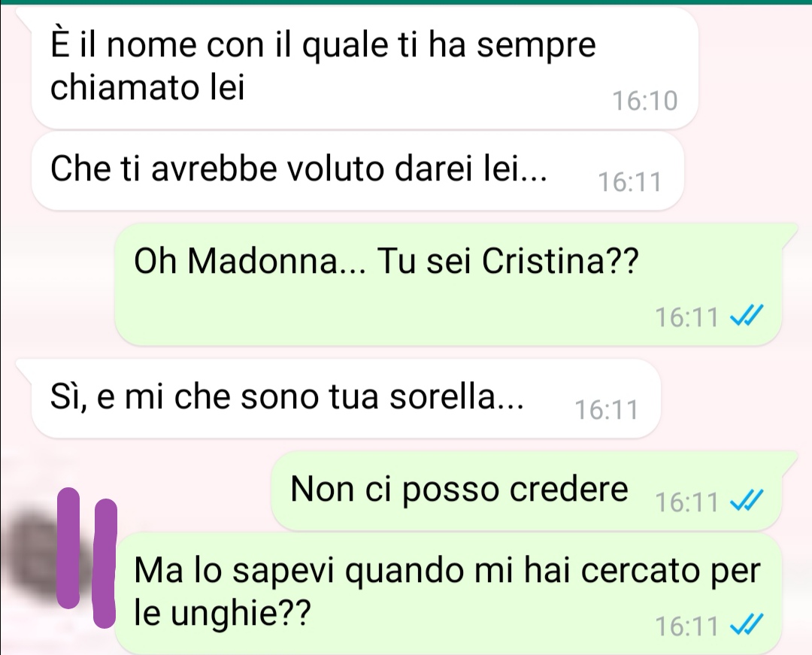Tap the blue read checkmarks on 'Oh Madonna' message

(747, 317)
